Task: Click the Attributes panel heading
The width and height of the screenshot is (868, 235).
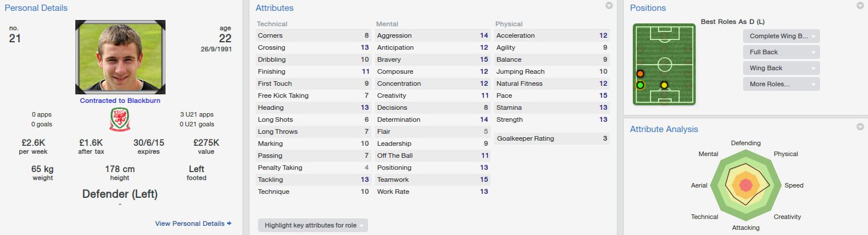Action: pyautogui.click(x=274, y=8)
